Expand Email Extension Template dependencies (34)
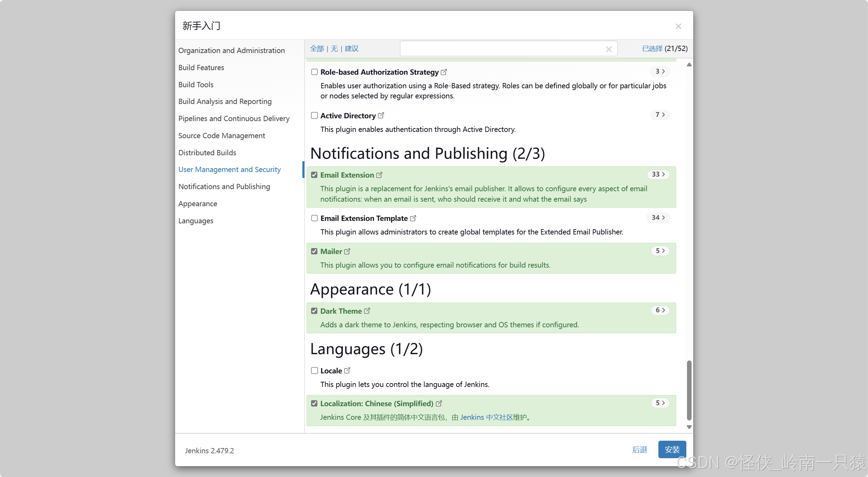 click(x=658, y=218)
